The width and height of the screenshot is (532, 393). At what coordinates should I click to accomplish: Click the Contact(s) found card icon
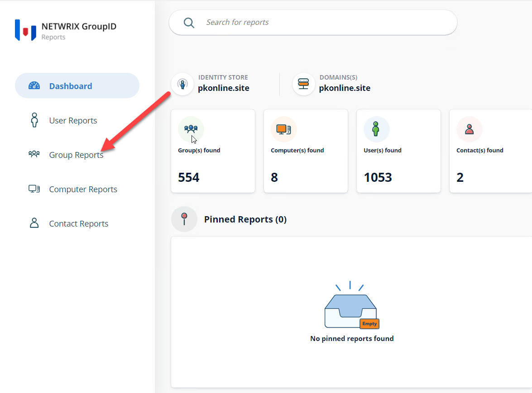(470, 129)
